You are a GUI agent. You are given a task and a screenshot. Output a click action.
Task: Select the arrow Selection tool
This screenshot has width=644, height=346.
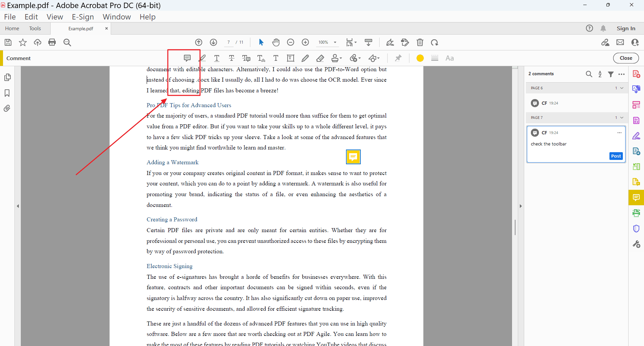261,42
